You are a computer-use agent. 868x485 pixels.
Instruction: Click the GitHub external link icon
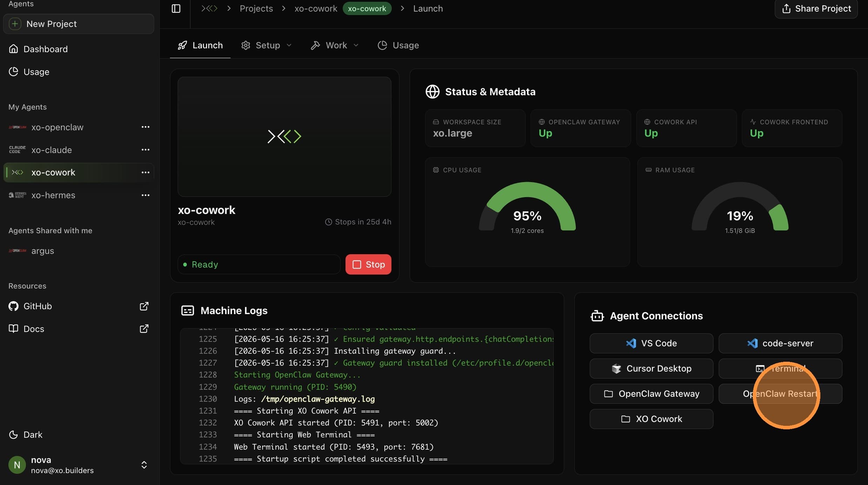tap(144, 306)
